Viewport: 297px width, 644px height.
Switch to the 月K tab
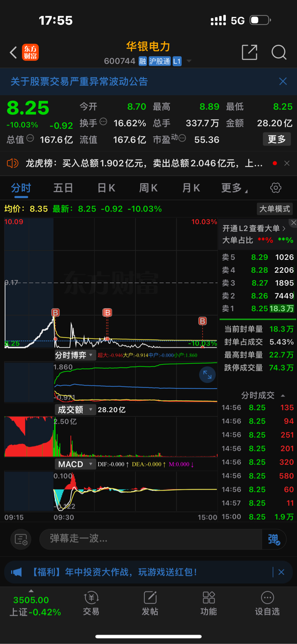tap(191, 188)
